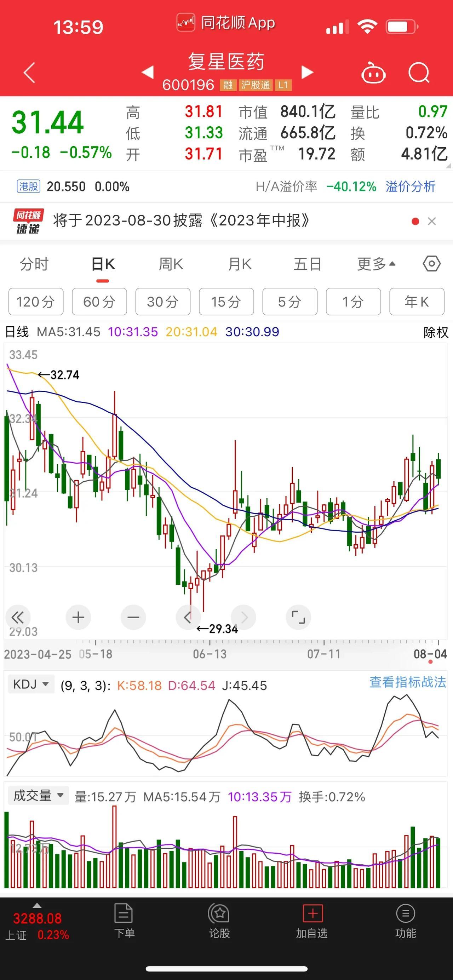Tap the 31.44 current price
The height and width of the screenshot is (980, 453).
pos(47,122)
